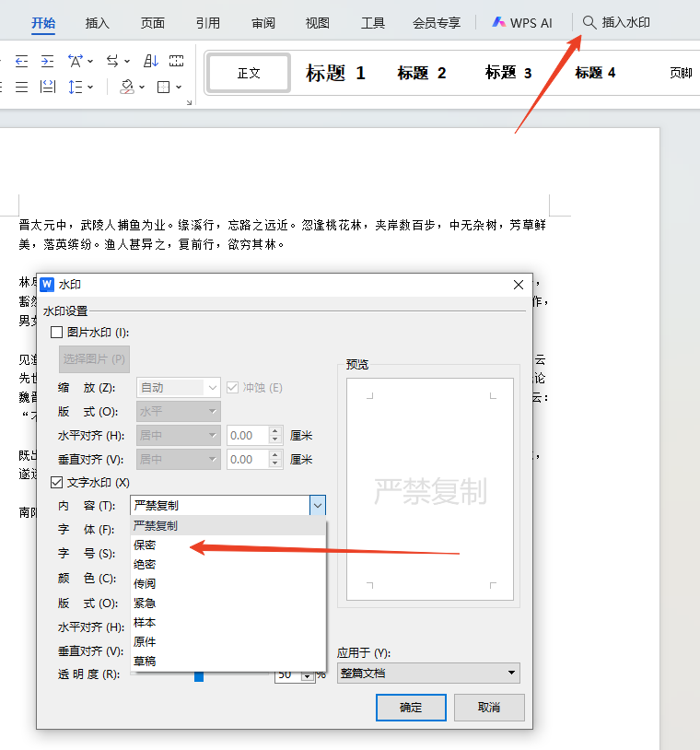700x750 pixels.
Task: Open the picture 版式 水平 dropdown
Action: [x=179, y=411]
